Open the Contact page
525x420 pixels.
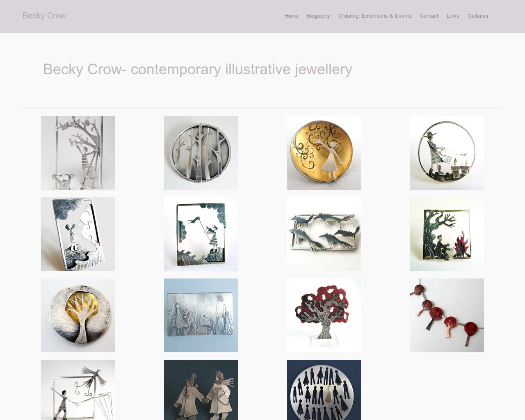point(429,16)
